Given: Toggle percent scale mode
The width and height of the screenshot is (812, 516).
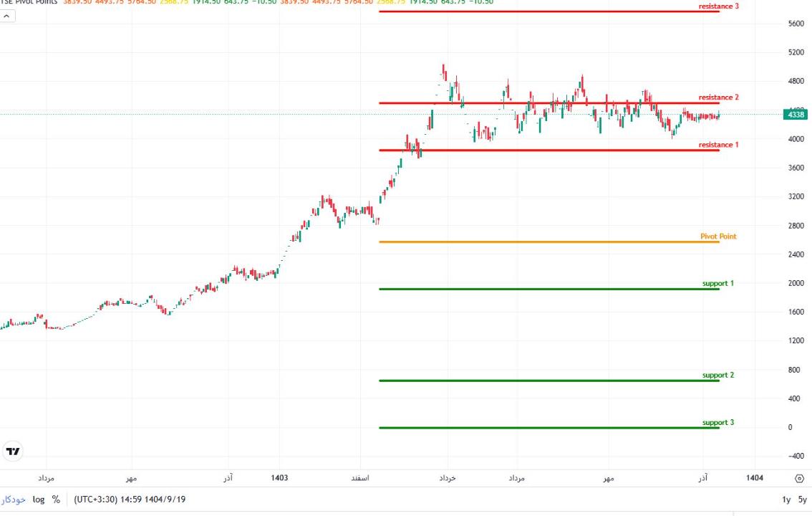Looking at the screenshot, I should [x=56, y=499].
